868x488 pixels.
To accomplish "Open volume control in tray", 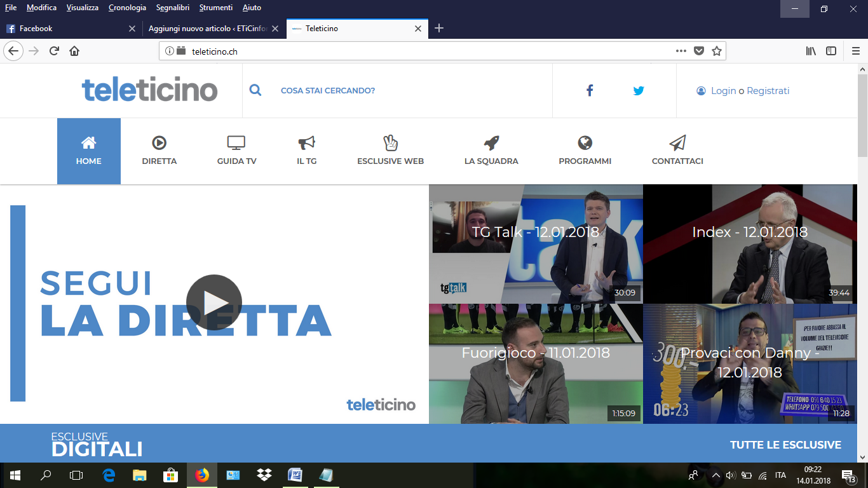I will 730,475.
